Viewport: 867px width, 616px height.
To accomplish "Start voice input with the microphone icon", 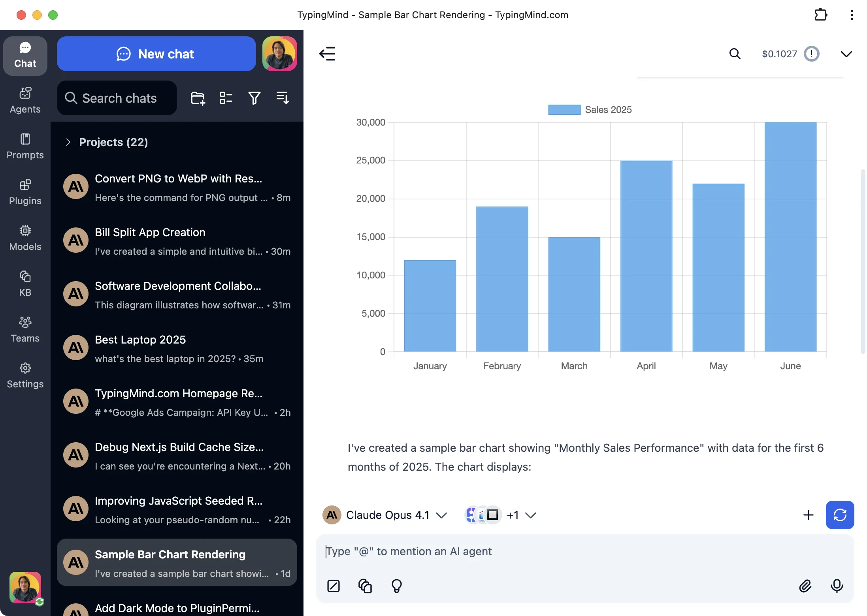I will 837,586.
